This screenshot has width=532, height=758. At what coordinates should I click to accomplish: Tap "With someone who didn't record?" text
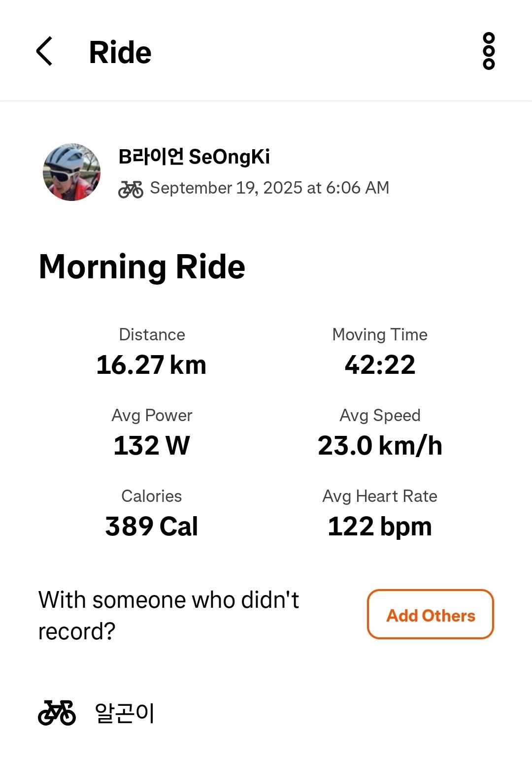pyautogui.click(x=168, y=615)
